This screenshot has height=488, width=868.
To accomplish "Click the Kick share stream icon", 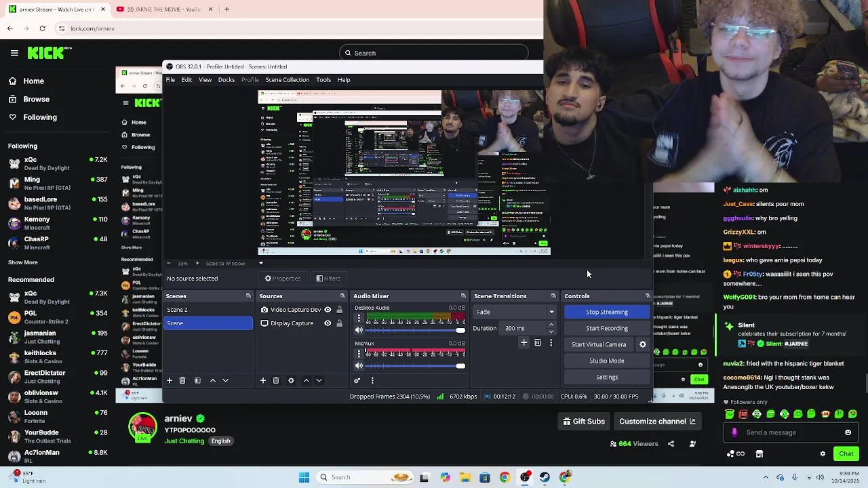I will [x=671, y=444].
